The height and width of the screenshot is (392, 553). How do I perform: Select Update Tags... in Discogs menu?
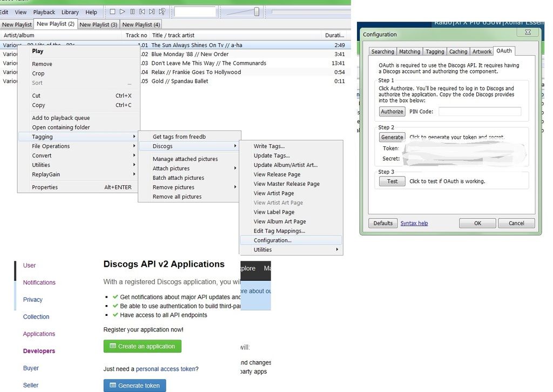(291, 156)
